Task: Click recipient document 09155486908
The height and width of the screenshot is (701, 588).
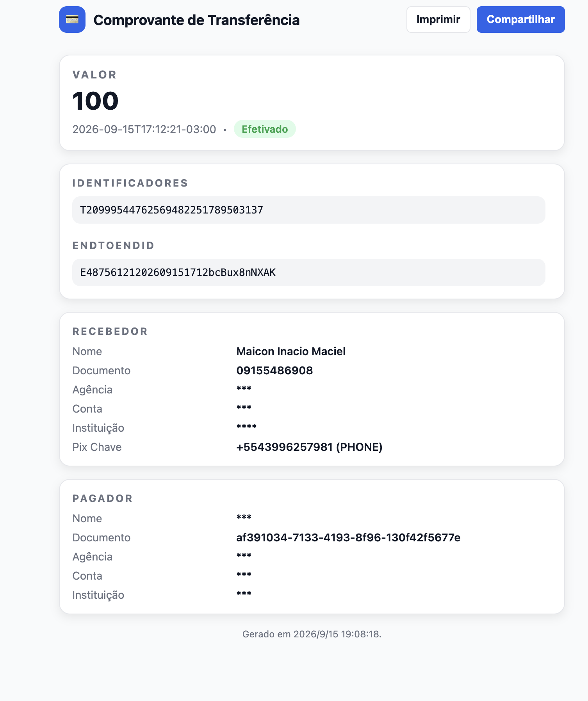Action: coord(274,370)
